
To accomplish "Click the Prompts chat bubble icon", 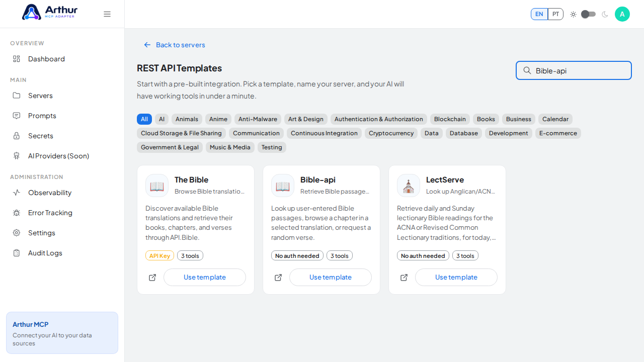I will pyautogui.click(x=17, y=116).
